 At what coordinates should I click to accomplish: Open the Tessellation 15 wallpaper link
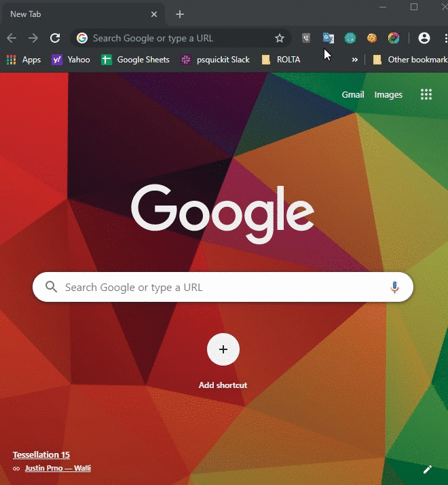point(41,454)
